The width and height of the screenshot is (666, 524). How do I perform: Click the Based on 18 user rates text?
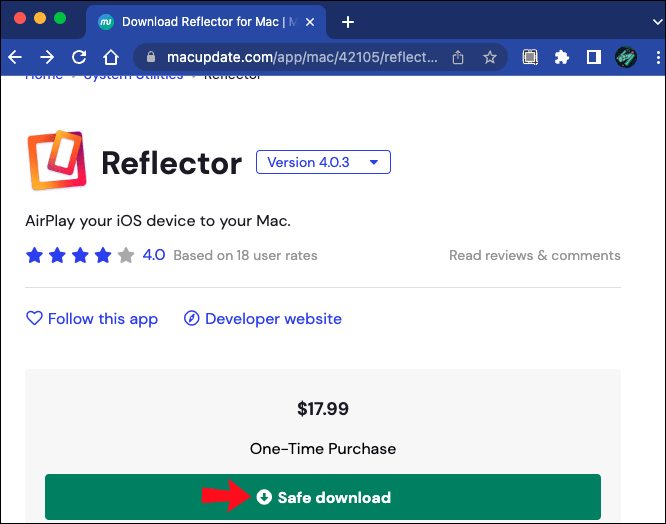pyautogui.click(x=245, y=255)
